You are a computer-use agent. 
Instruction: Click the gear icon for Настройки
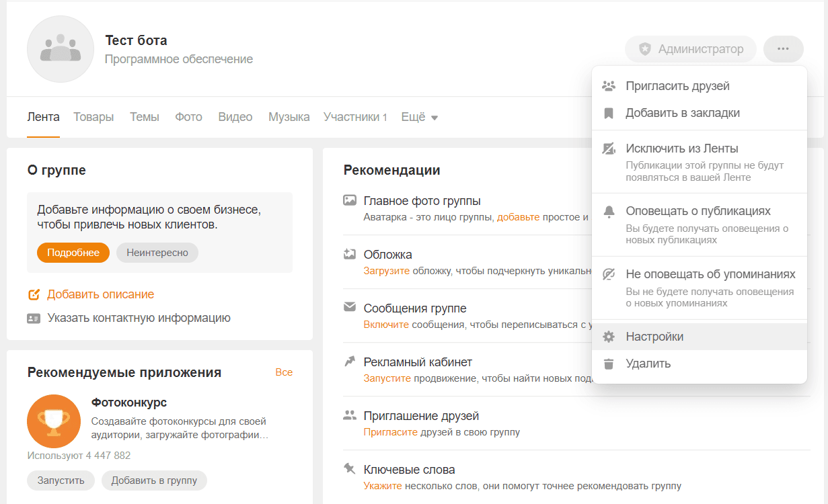pos(609,337)
